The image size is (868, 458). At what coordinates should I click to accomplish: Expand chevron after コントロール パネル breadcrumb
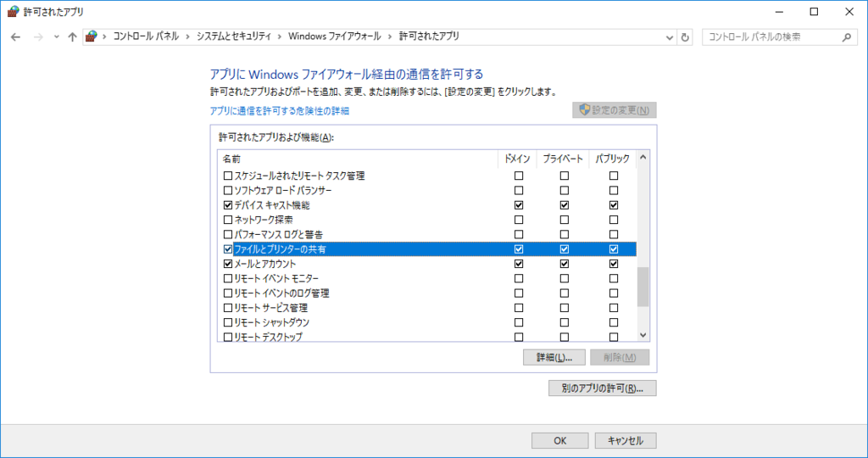187,36
